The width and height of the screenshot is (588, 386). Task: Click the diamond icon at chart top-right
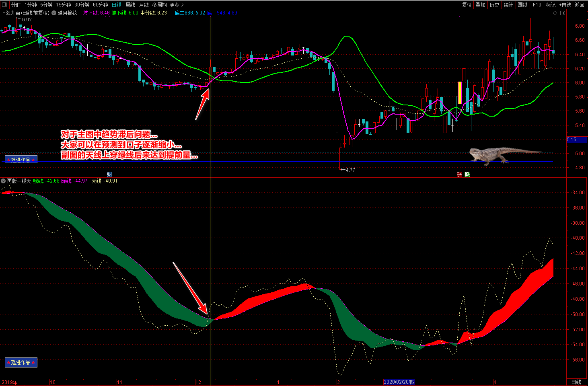click(x=555, y=13)
